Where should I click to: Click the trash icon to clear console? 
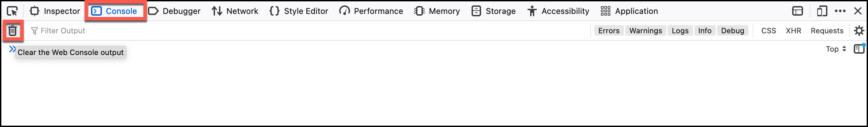[13, 31]
